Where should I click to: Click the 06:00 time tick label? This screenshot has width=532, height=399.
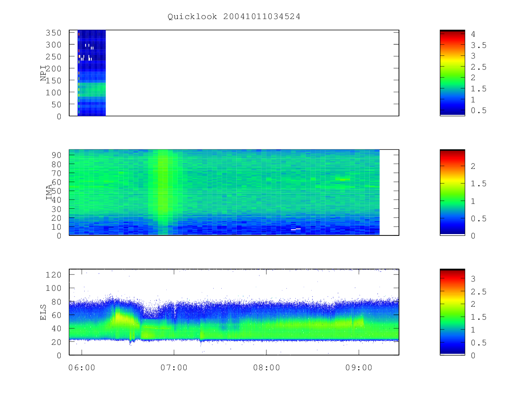82,368
